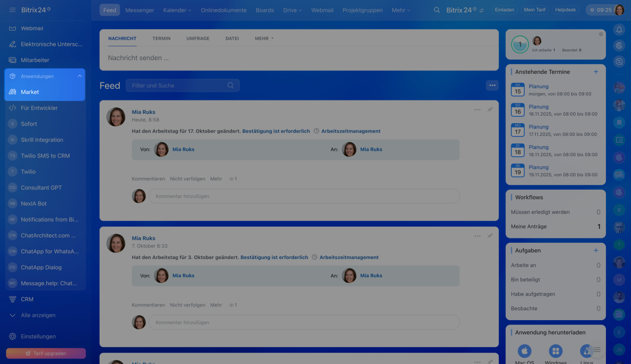The height and width of the screenshot is (364, 631).
Task: Click the search magnifier in the top bar
Action: coord(436,10)
